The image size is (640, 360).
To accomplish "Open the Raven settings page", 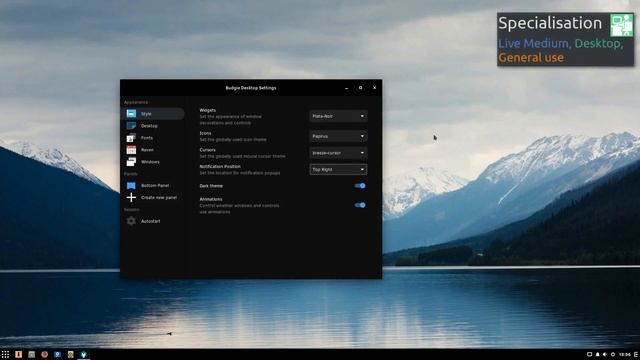I will point(152,150).
